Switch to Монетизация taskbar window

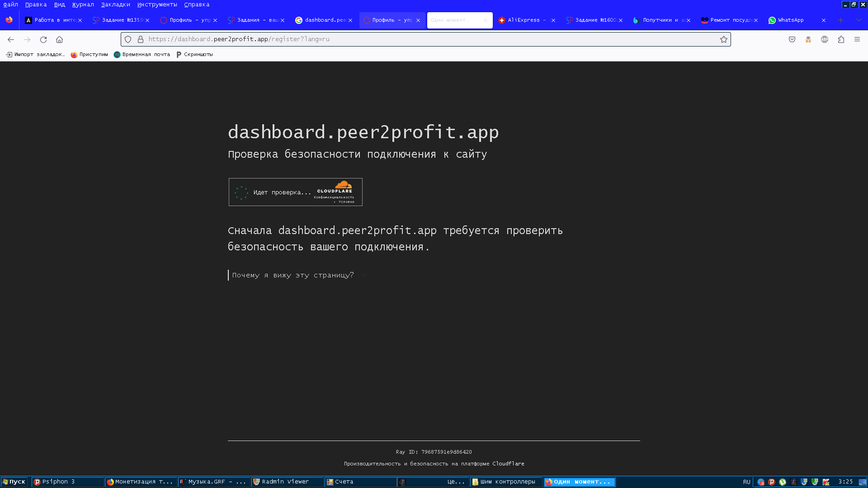click(141, 482)
